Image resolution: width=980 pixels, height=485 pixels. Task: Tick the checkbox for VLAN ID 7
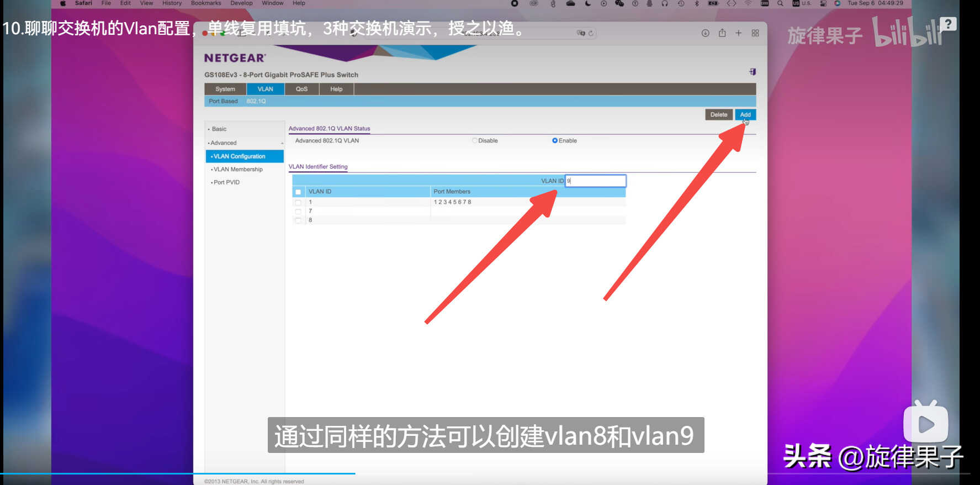pyautogui.click(x=298, y=212)
